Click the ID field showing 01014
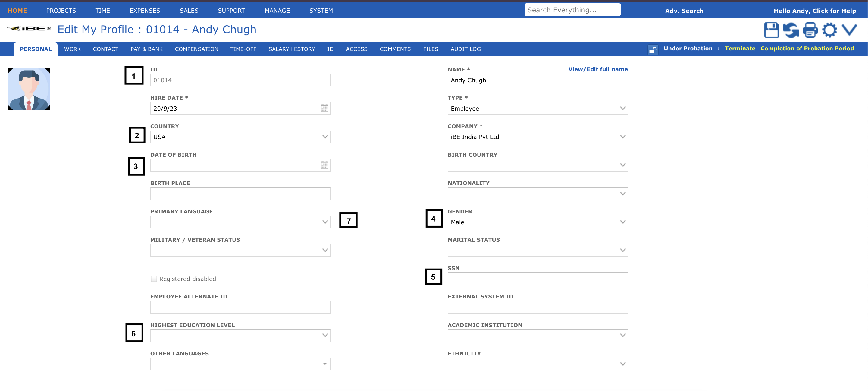 (240, 80)
